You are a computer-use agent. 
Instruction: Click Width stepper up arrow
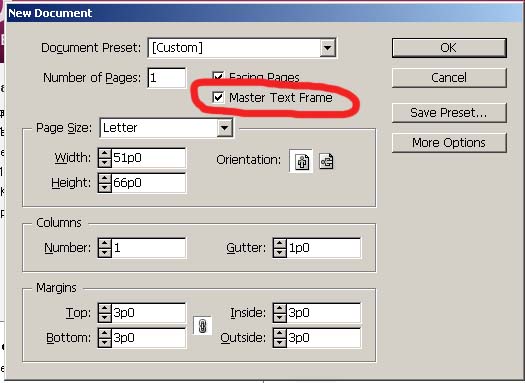point(105,154)
